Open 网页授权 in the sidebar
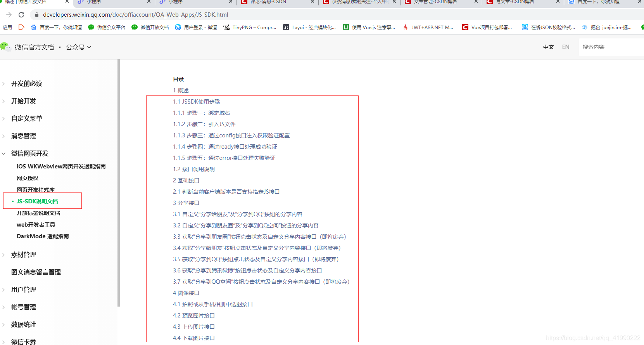 point(28,178)
